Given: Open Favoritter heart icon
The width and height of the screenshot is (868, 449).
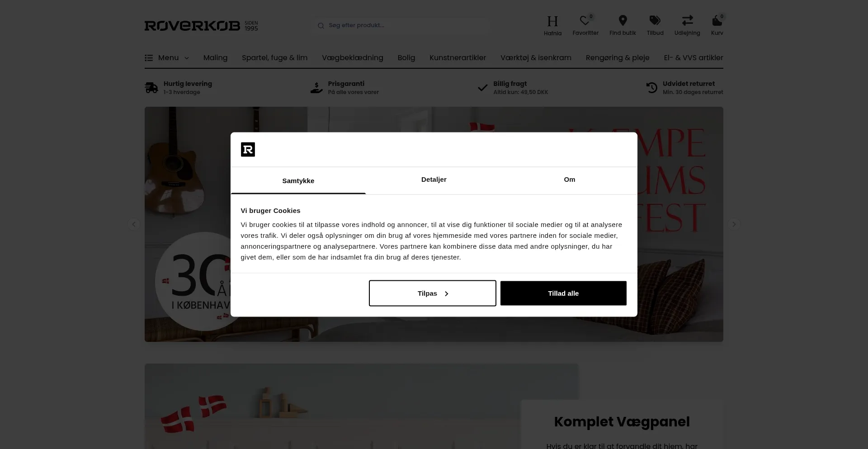Looking at the screenshot, I should 585,21.
